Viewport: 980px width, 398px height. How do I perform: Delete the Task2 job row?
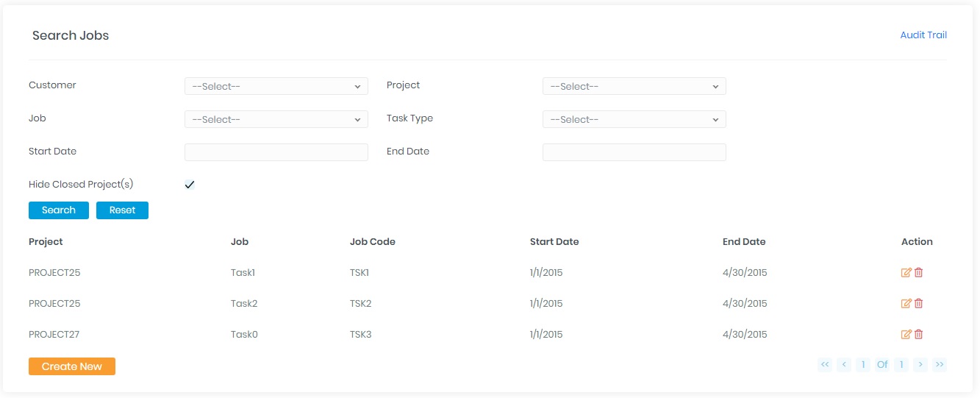pyautogui.click(x=919, y=304)
